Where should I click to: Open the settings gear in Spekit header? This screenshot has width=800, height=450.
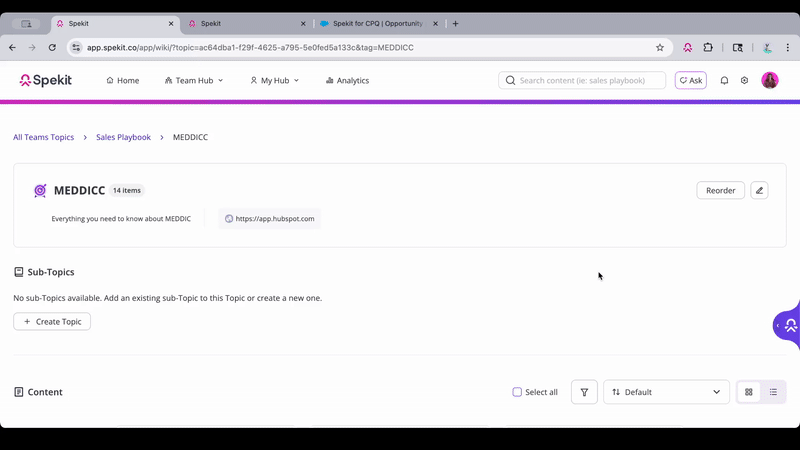(x=744, y=80)
